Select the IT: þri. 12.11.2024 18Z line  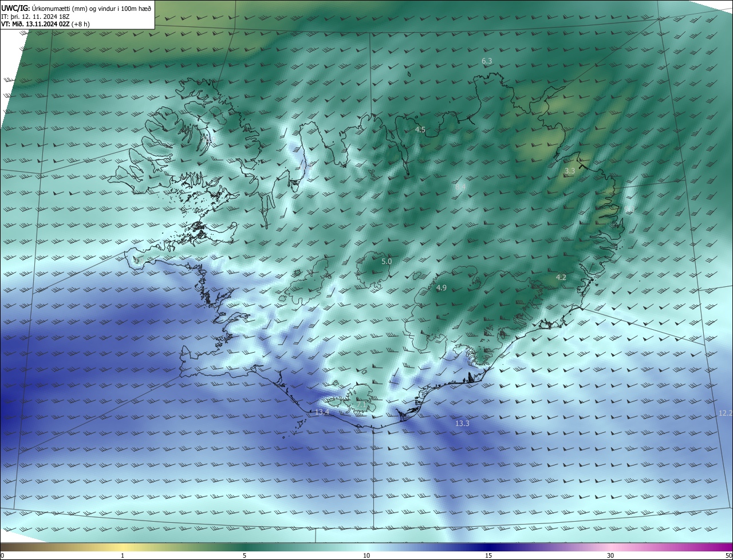36,15
